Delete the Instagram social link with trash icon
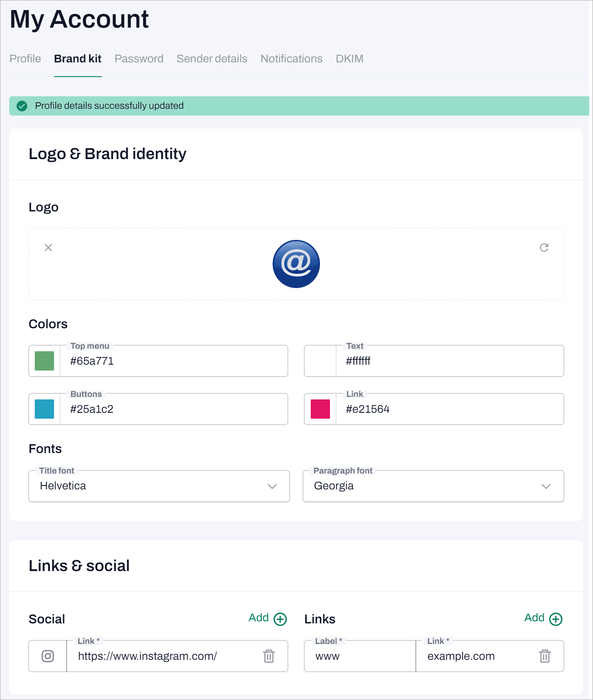The image size is (593, 700). [269, 656]
